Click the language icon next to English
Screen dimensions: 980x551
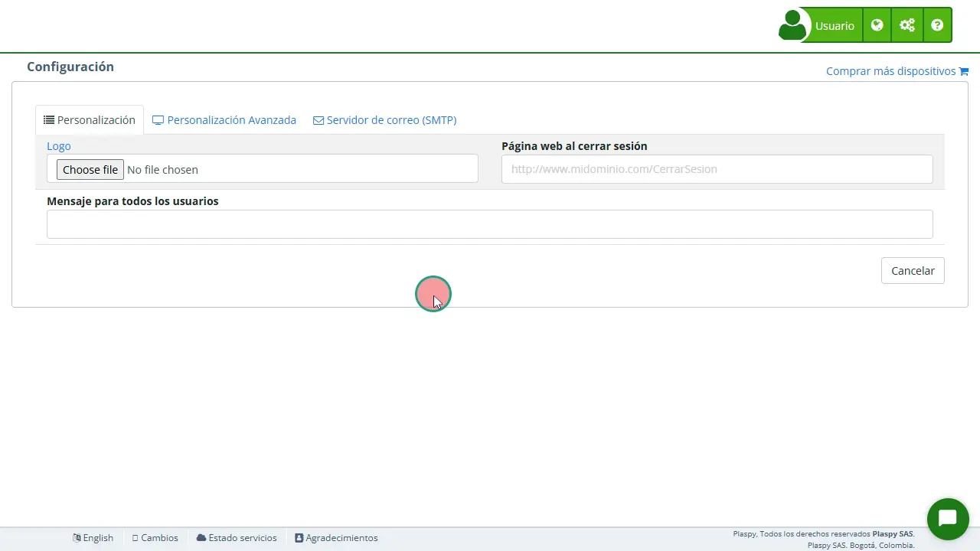click(76, 537)
